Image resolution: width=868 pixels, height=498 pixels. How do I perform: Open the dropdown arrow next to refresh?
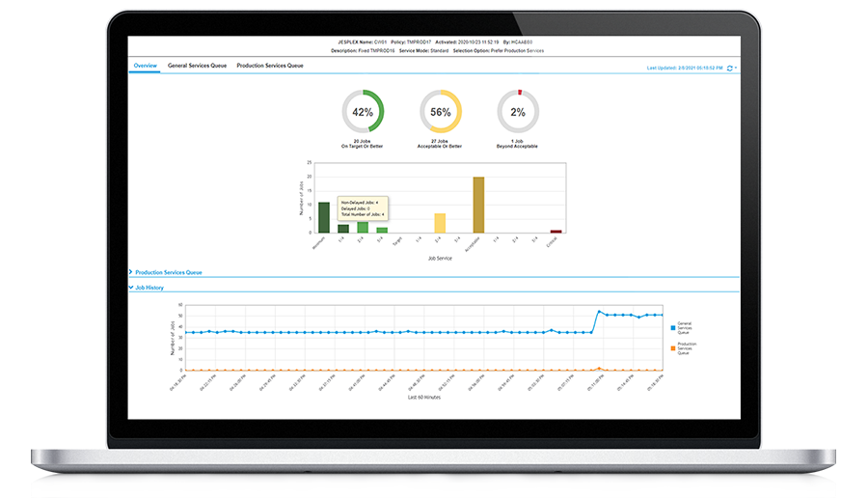tap(737, 69)
